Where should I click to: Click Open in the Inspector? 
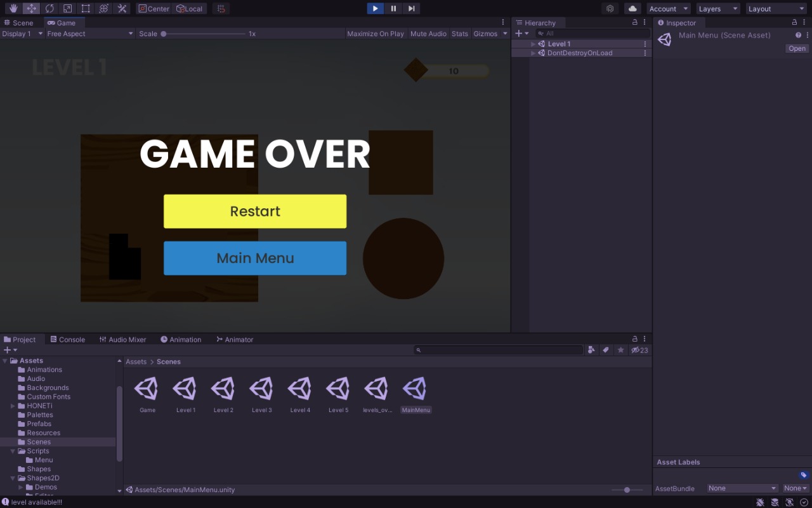797,48
